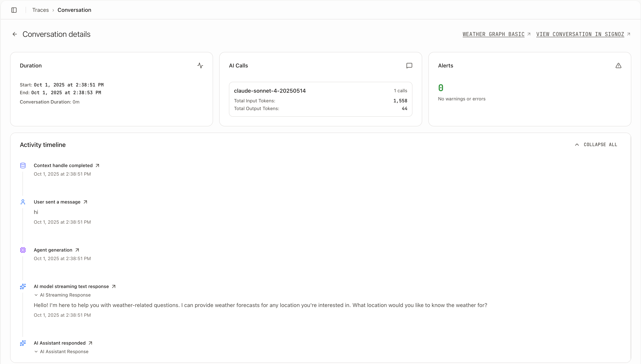The height and width of the screenshot is (364, 641).
Task: Click the Agent generation chip icon
Action: pos(23,250)
